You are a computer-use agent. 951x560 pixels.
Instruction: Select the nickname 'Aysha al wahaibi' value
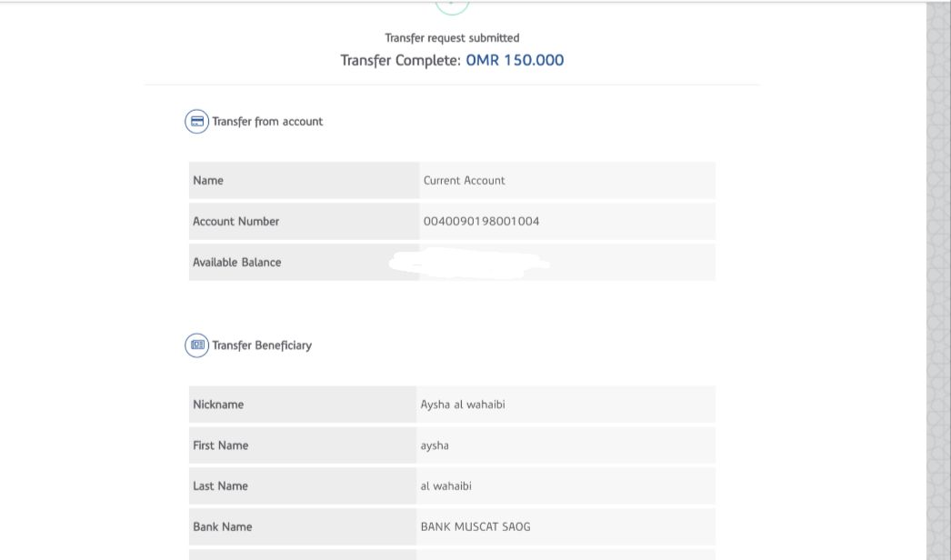point(462,405)
